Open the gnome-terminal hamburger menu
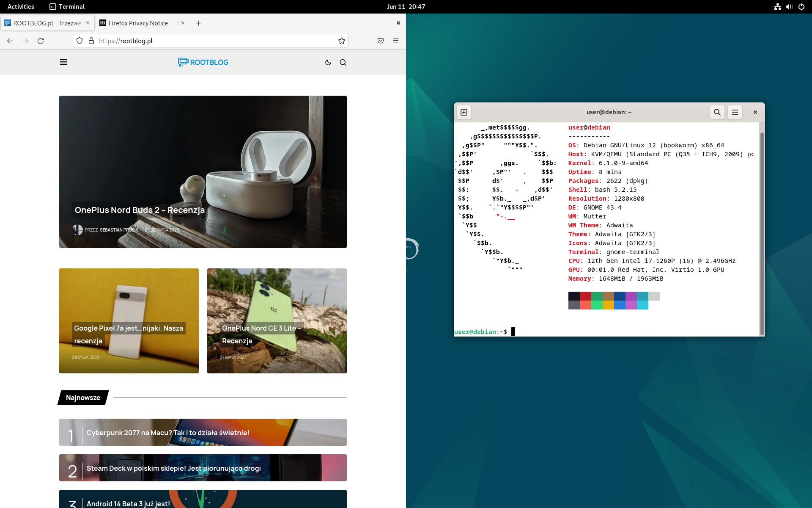The width and height of the screenshot is (812, 508). click(x=735, y=112)
